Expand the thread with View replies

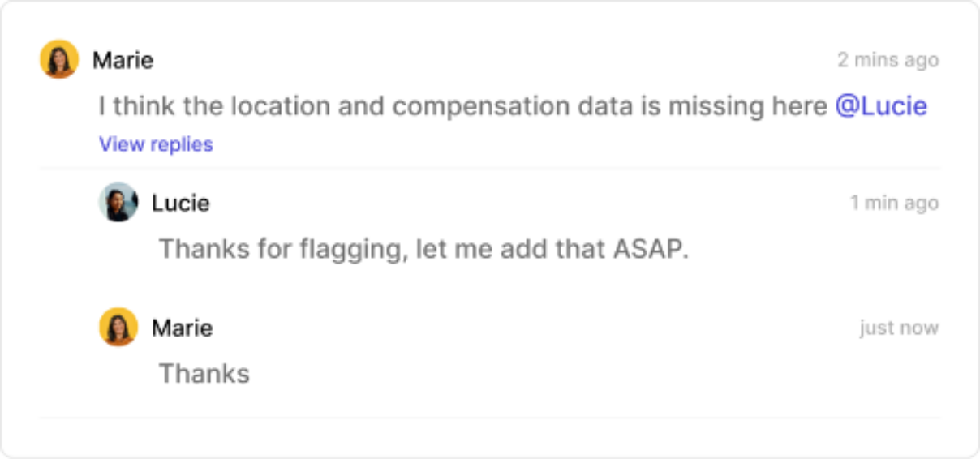point(156,144)
